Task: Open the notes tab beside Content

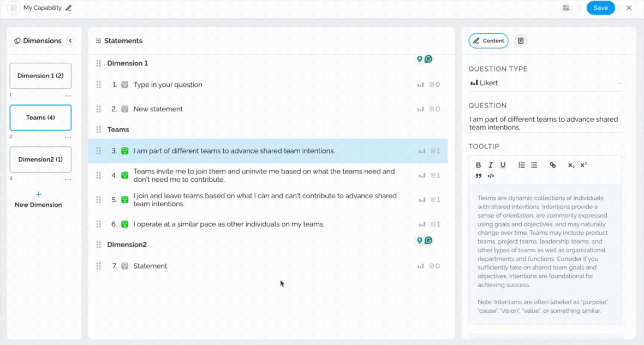Action: click(521, 41)
